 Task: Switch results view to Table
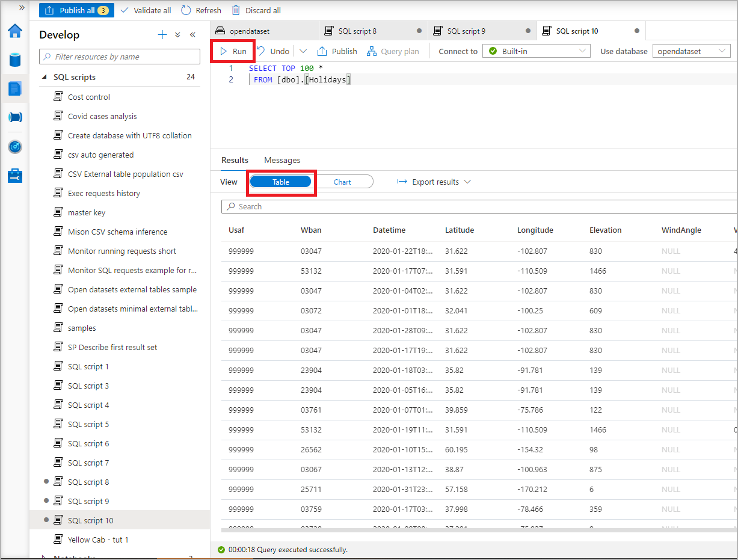coord(281,182)
